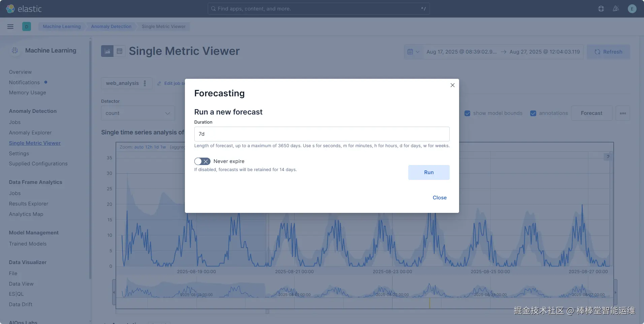
Task: Click the yellow marker in context chart
Action: coord(429,303)
